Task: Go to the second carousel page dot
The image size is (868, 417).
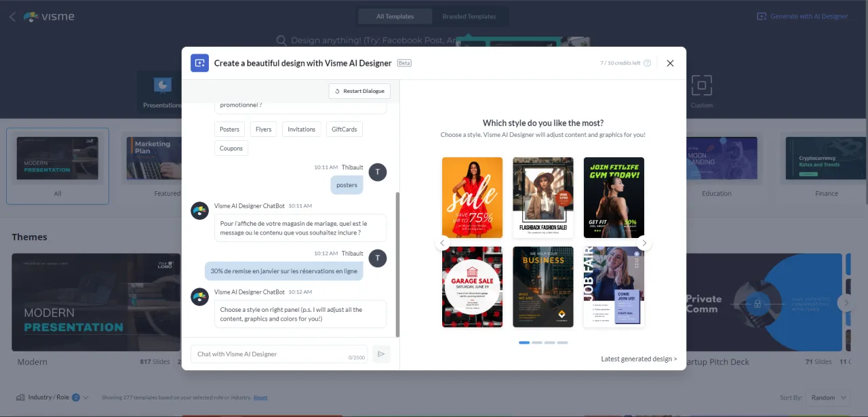Action: tap(537, 342)
